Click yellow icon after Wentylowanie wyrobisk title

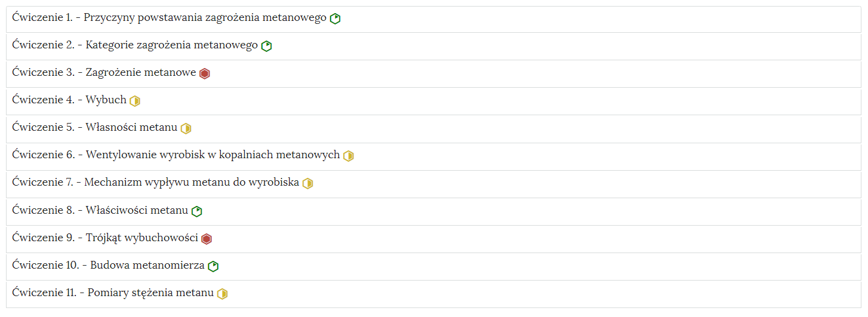(x=349, y=156)
